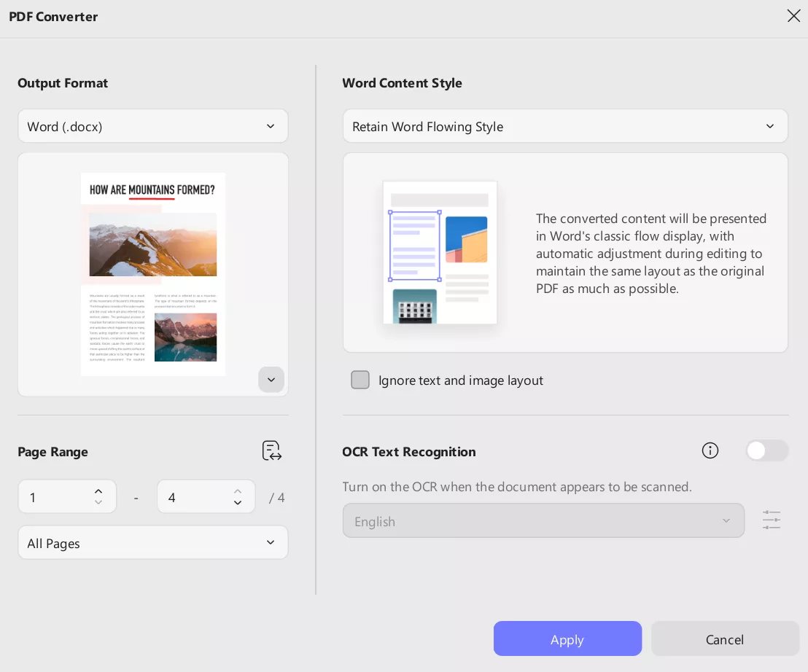Screen dimensions: 808x672
Task: Cancel the PDF Converter dialog
Action: point(724,638)
